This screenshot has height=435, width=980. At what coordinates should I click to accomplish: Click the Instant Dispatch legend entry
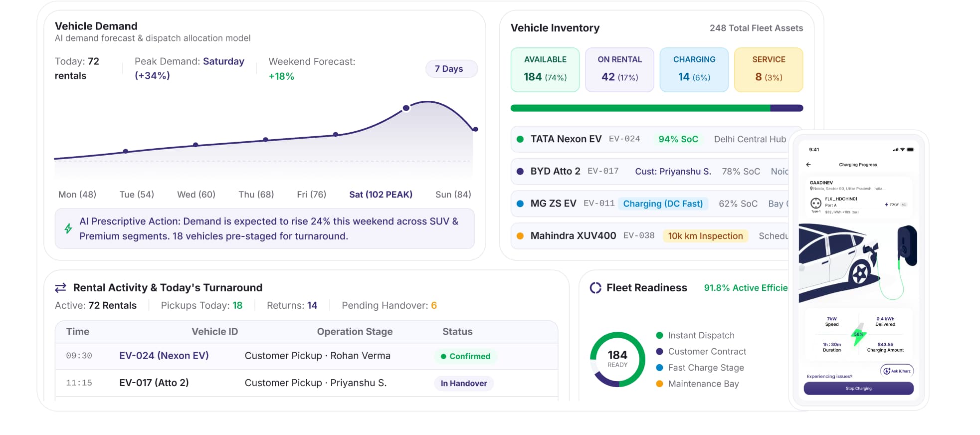696,335
